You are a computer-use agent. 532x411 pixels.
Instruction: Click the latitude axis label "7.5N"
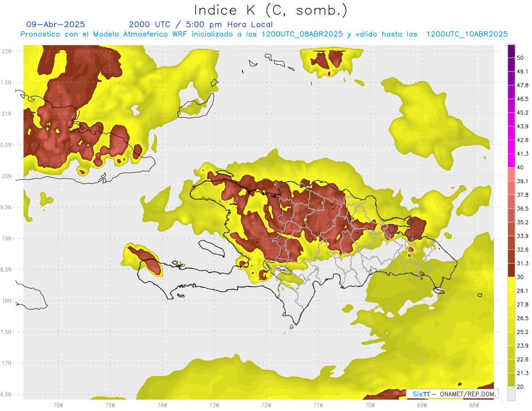click(x=7, y=332)
